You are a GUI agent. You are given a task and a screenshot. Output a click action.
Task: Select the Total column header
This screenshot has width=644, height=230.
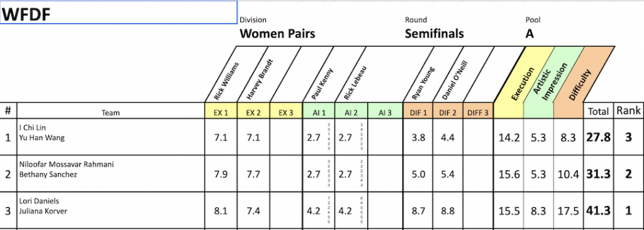[599, 111]
